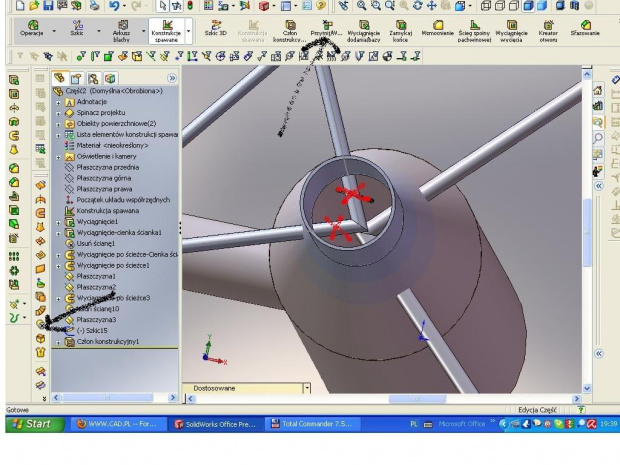Screen dimensions: 620x465
Task: Select Płaszczyzna przednia in feature tree
Action: coord(108,167)
